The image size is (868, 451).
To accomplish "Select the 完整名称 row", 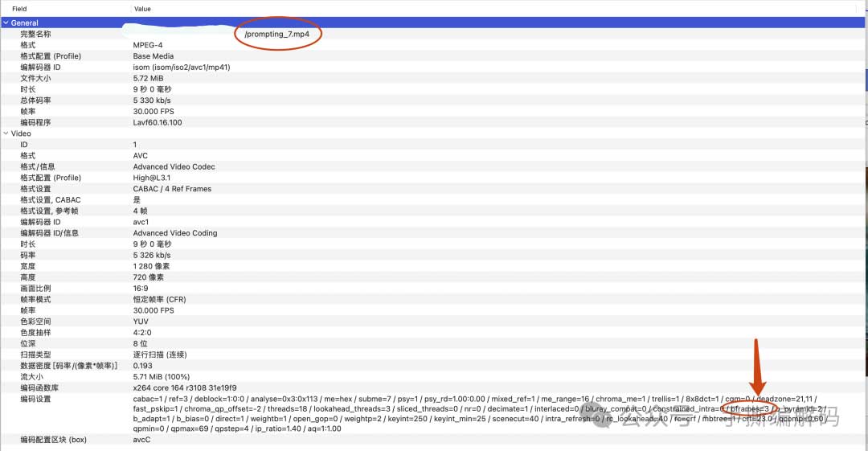I will point(35,35).
